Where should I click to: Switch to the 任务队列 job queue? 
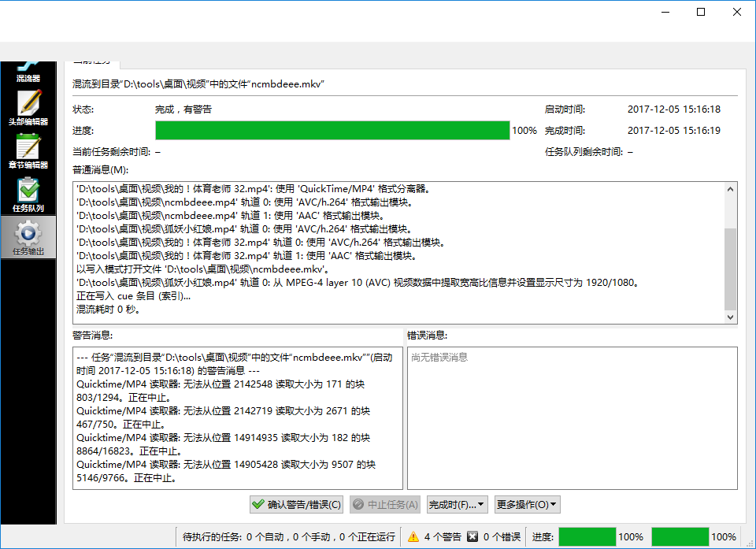coord(28,194)
